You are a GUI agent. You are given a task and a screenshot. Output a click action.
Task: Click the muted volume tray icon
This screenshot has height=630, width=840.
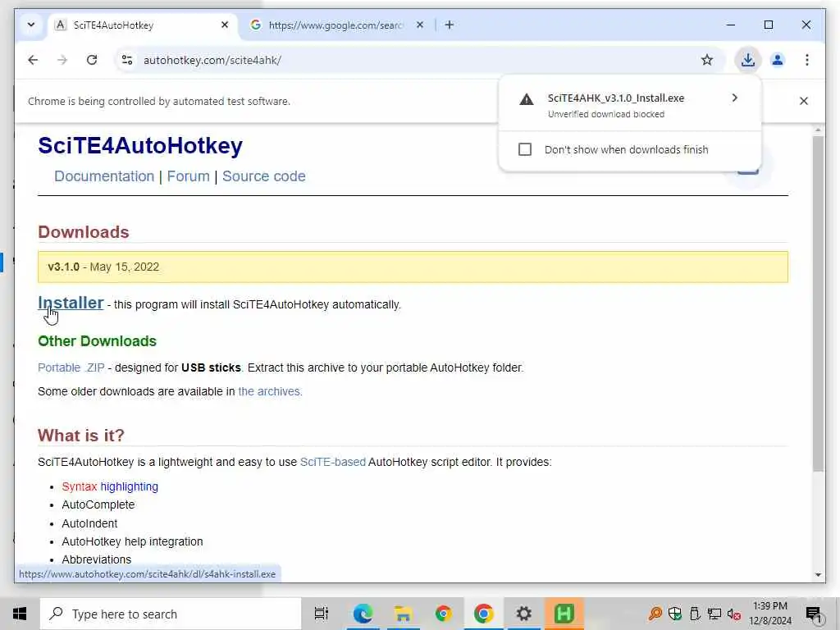734,614
